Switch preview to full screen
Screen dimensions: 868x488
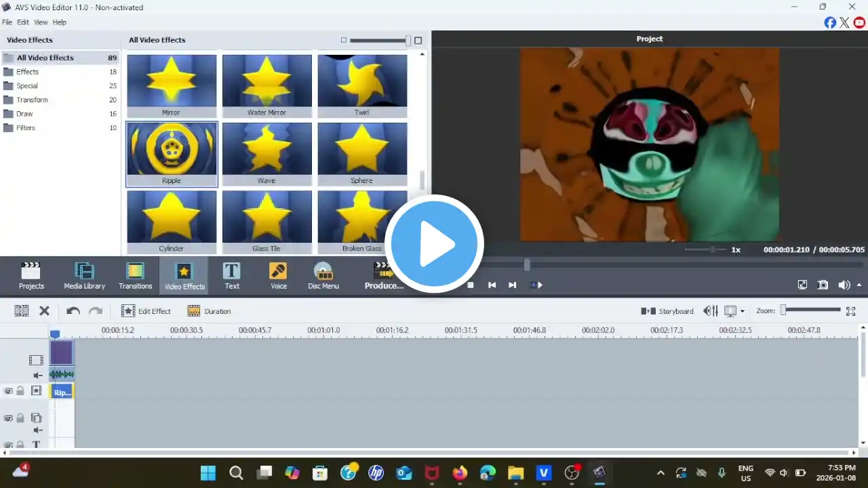point(802,285)
